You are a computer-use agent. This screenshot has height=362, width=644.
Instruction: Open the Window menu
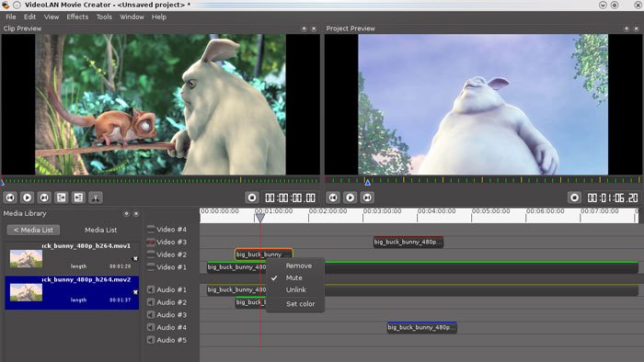click(x=132, y=17)
